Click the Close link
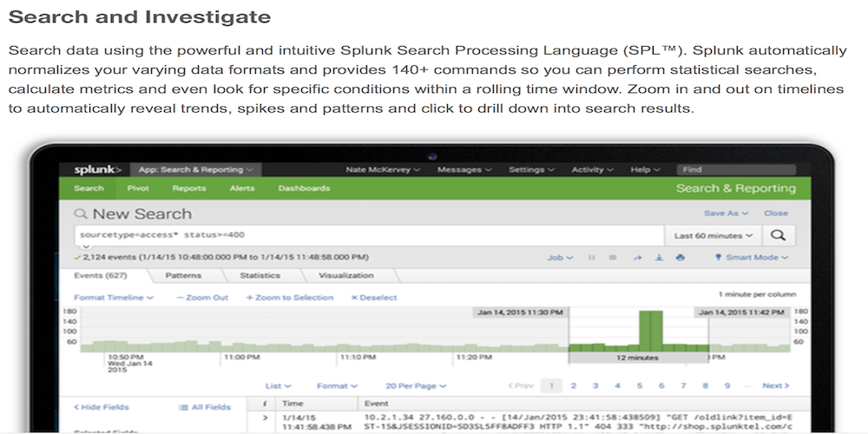This screenshot has width=868, height=434. [776, 214]
